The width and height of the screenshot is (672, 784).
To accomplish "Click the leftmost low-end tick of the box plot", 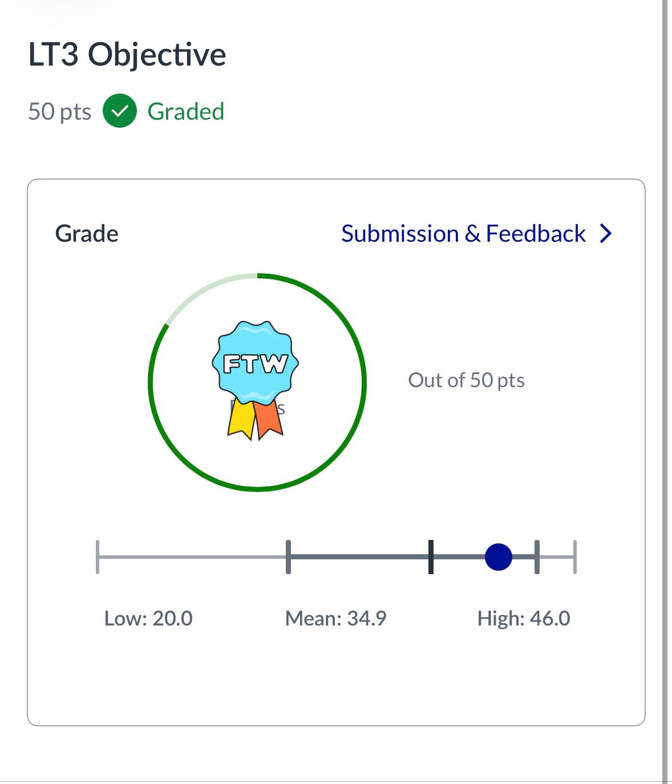I will point(98,556).
